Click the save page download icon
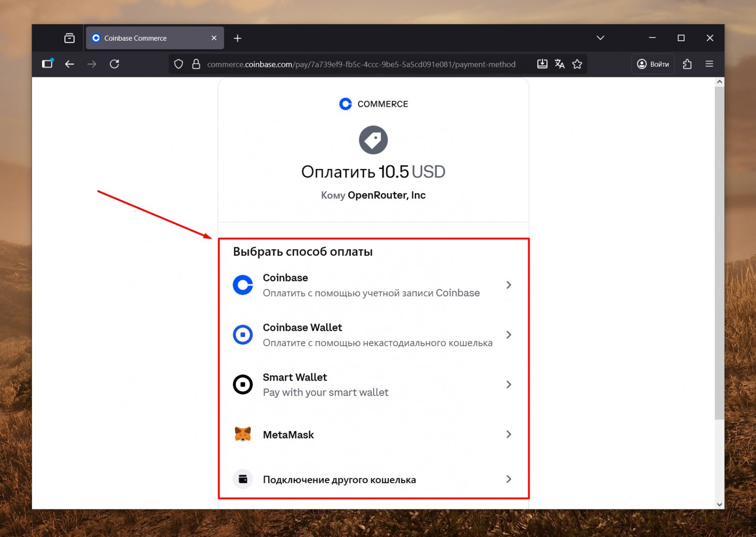Screen dimensions: 756x537 tap(542, 63)
